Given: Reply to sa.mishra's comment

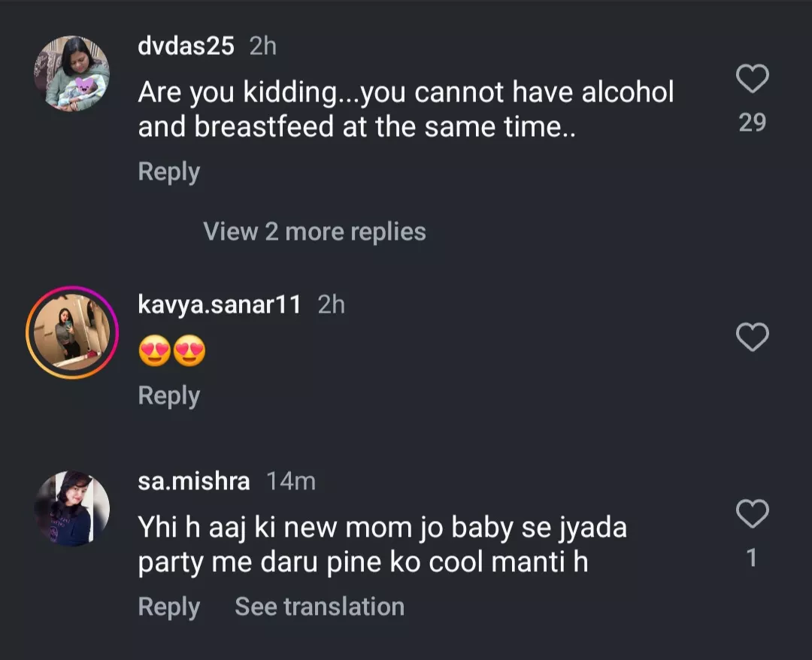Looking at the screenshot, I should tap(169, 607).
